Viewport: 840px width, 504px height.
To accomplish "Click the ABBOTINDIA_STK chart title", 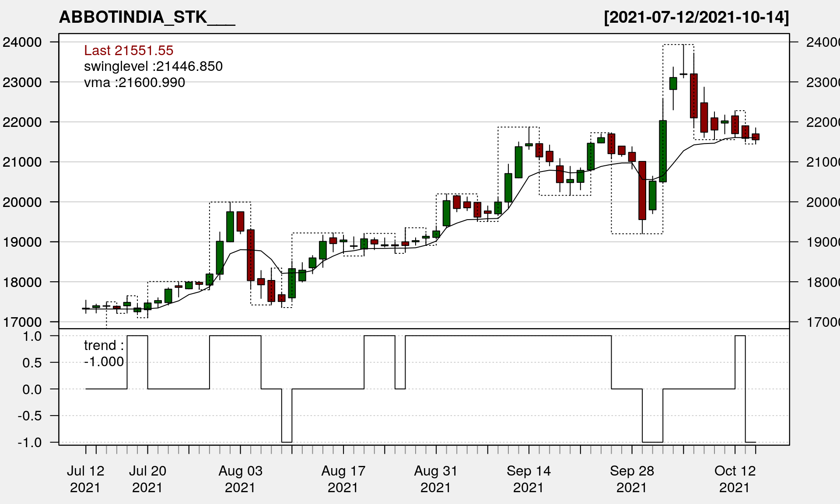I will [x=147, y=17].
